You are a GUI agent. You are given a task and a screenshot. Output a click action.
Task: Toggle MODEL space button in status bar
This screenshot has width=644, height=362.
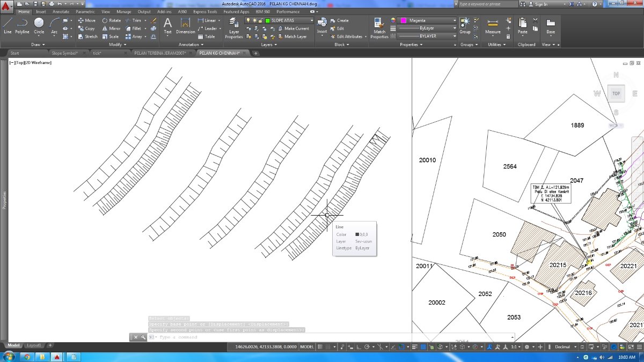click(307, 347)
